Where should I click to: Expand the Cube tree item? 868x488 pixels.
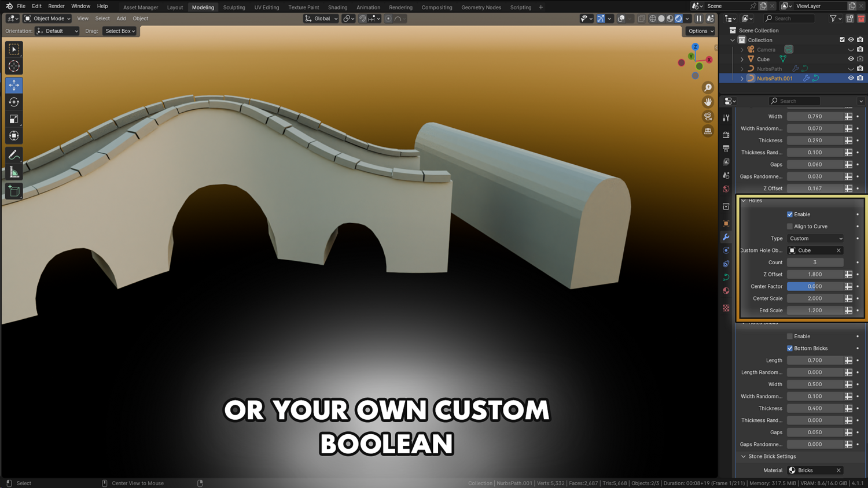tap(742, 59)
